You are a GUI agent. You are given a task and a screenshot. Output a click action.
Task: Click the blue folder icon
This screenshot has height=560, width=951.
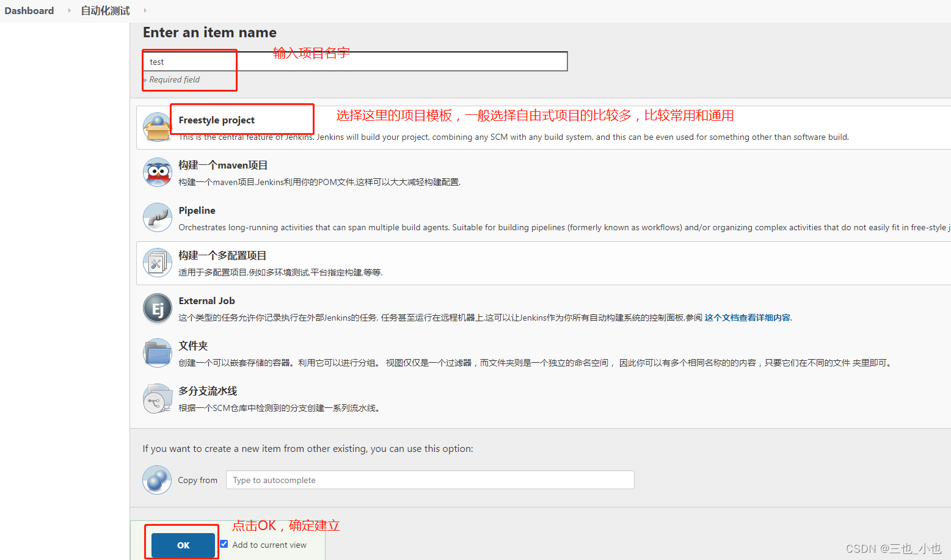pyautogui.click(x=158, y=353)
